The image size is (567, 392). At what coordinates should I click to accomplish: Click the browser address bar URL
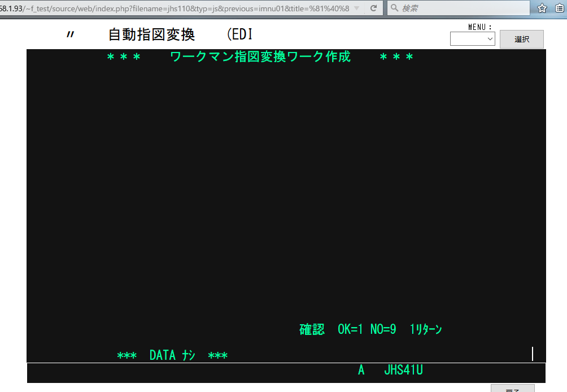pos(169,8)
